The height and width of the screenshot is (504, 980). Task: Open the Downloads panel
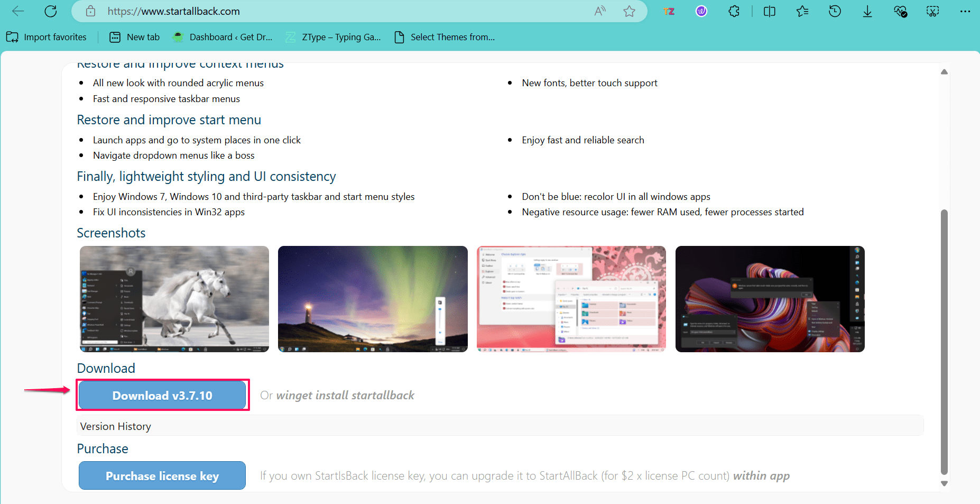(867, 11)
